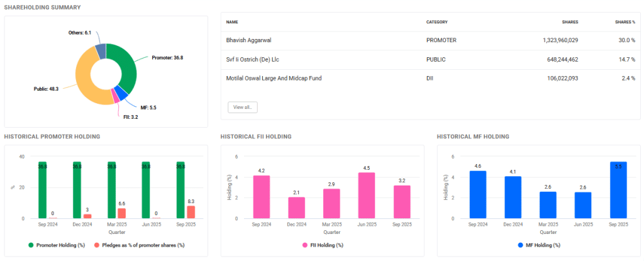644x261 pixels.
Task: Click the View all.. button
Action: click(242, 108)
